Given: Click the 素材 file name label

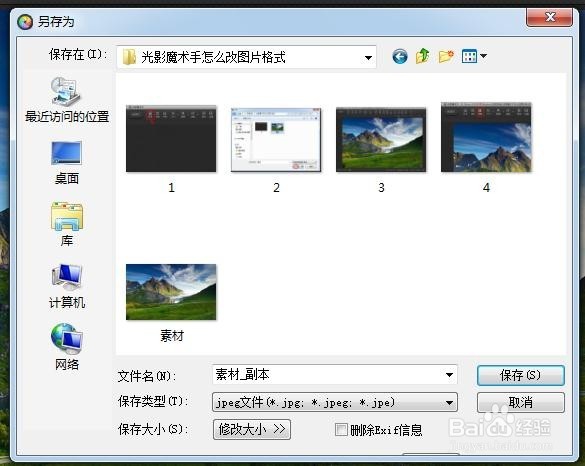Looking at the screenshot, I should [x=172, y=336].
